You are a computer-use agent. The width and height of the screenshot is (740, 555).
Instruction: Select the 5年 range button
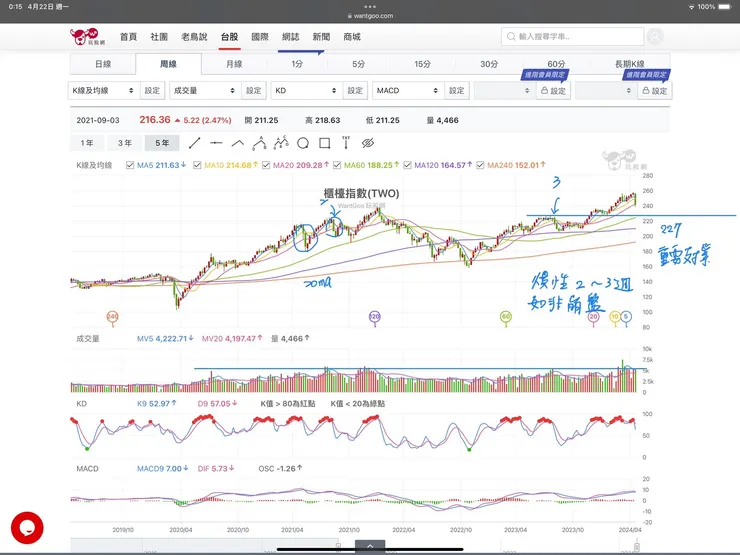click(162, 143)
